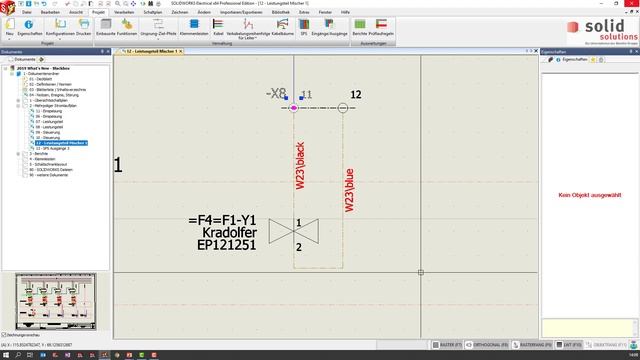The image size is (640, 360).
Task: Expand 3 - Berichte folder
Action: click(x=18, y=153)
